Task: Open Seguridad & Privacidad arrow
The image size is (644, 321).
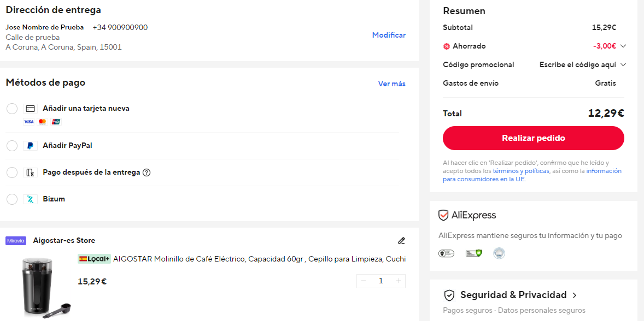Action: (574, 295)
